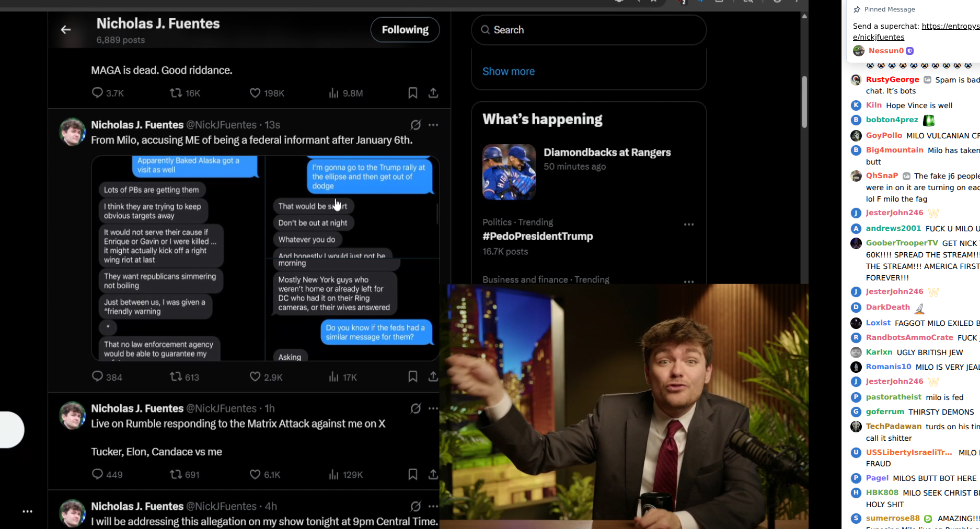Like the 'MAGA is dead' post

255,93
